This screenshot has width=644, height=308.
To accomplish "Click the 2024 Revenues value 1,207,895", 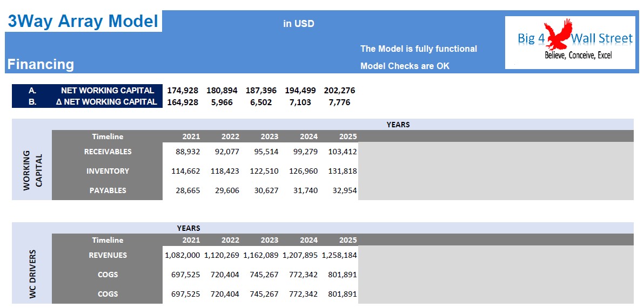I will tap(300, 255).
